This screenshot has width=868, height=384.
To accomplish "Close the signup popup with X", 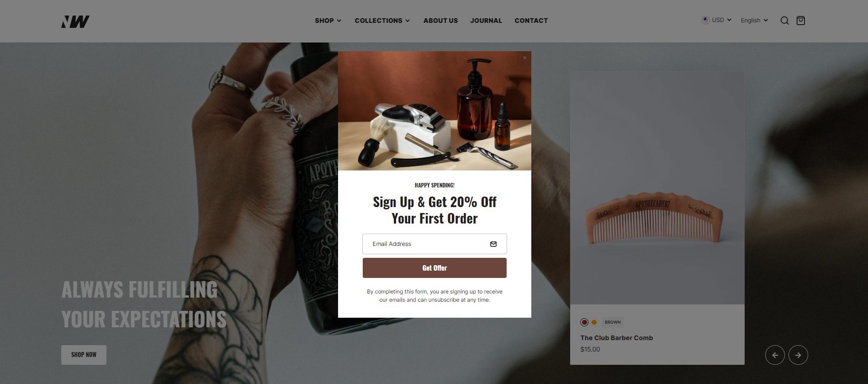I will (524, 58).
